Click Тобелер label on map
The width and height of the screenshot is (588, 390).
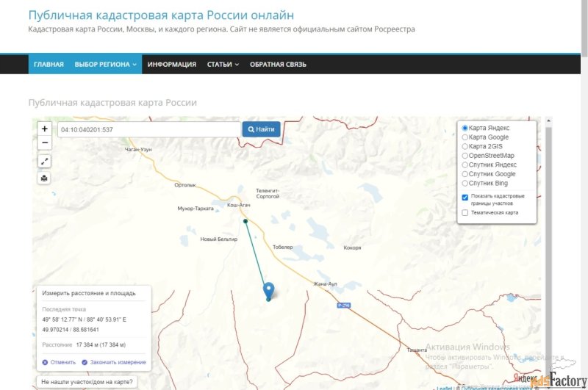click(x=283, y=247)
